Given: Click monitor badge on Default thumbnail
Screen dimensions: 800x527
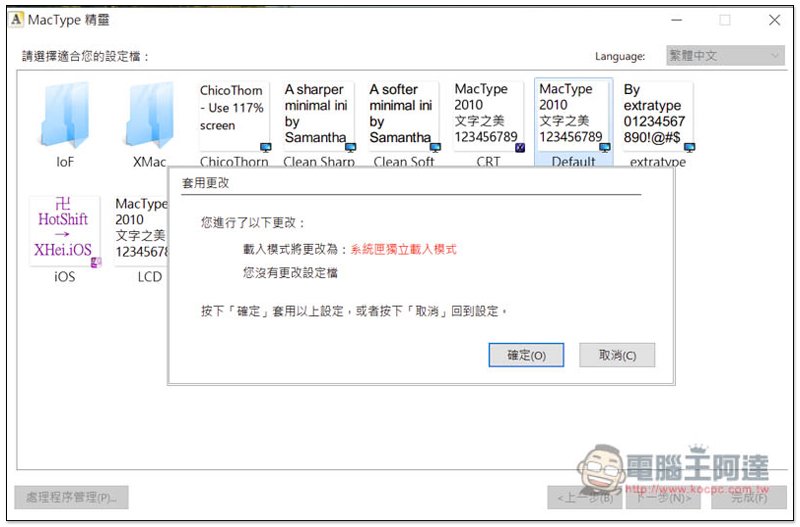Looking at the screenshot, I should tap(605, 147).
